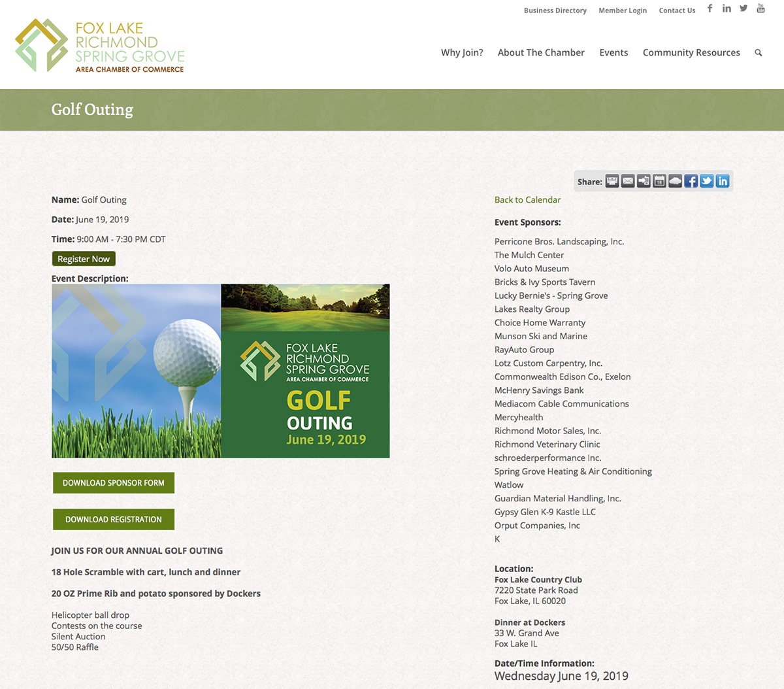
Task: Click the Golf Outing page heading
Action: 92,110
